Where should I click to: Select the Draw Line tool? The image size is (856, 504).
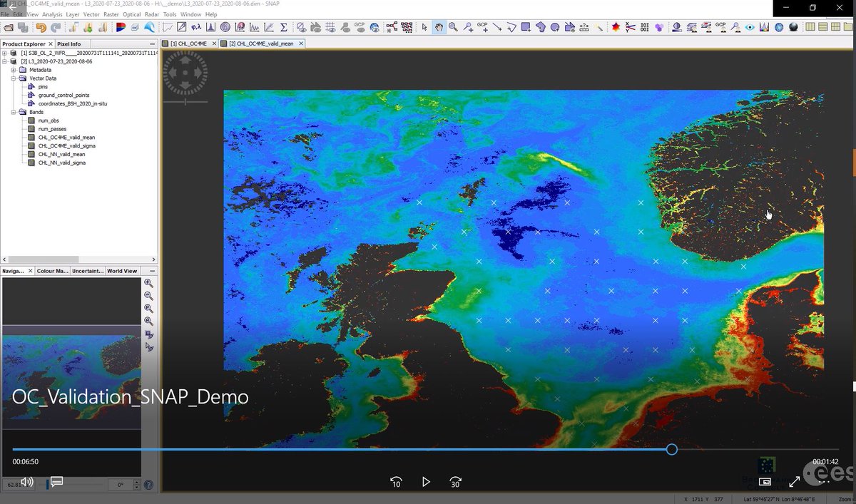point(496,27)
